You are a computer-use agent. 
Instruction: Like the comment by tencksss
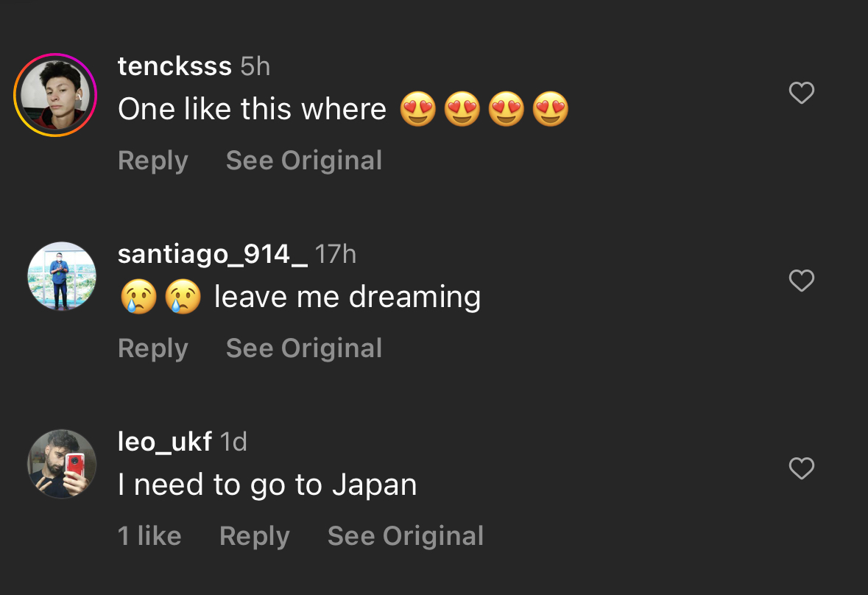pyautogui.click(x=801, y=93)
